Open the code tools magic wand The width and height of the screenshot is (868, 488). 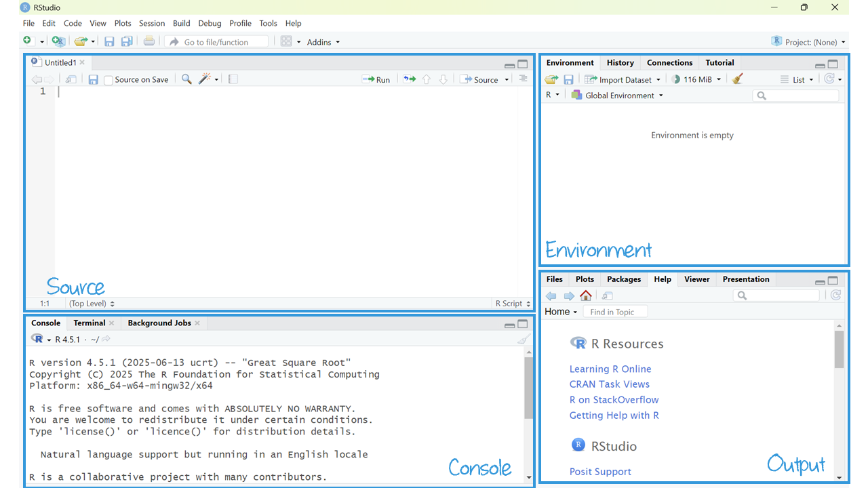click(x=205, y=79)
